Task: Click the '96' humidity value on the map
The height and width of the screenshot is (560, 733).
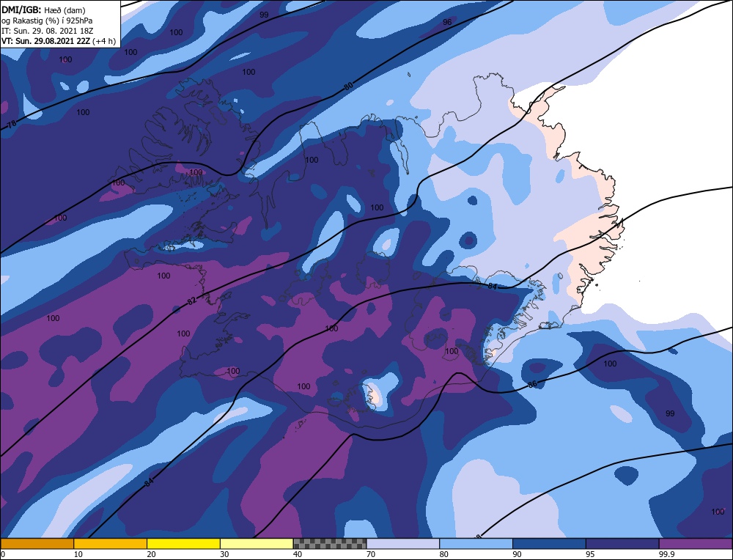Action: (447, 22)
